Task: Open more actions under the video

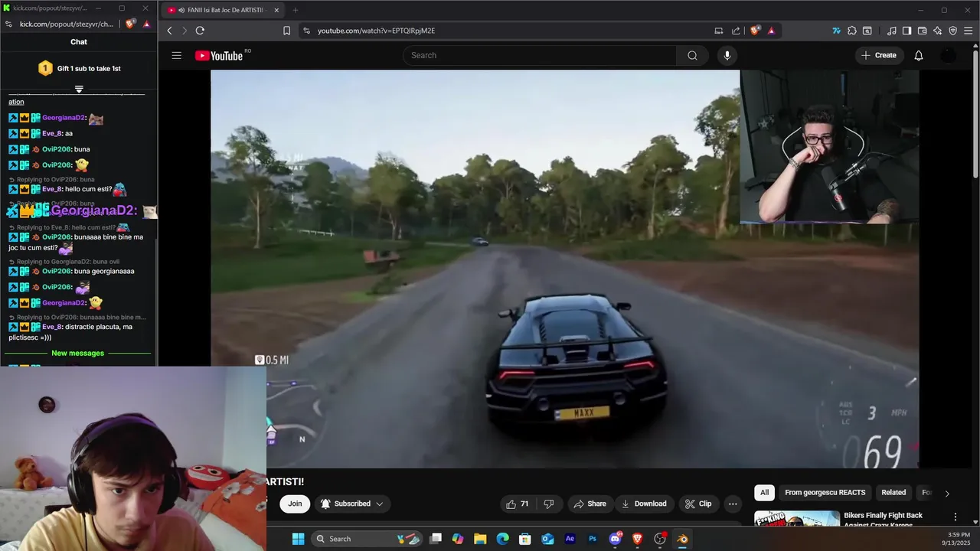Action: [x=733, y=504]
